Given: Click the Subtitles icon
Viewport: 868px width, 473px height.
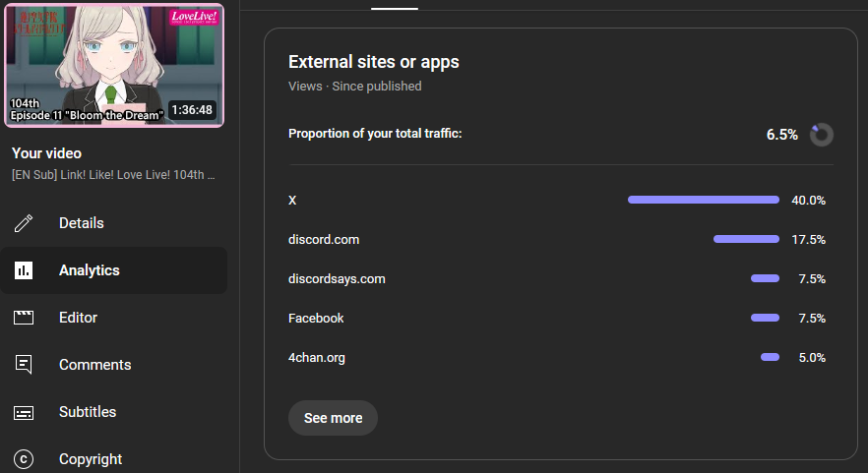Looking at the screenshot, I should click(24, 413).
